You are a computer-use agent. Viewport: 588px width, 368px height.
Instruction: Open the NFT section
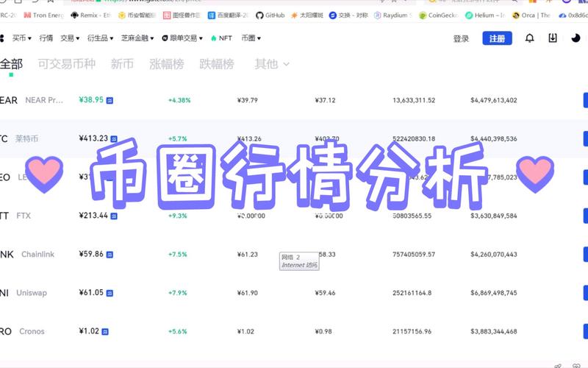[222, 38]
